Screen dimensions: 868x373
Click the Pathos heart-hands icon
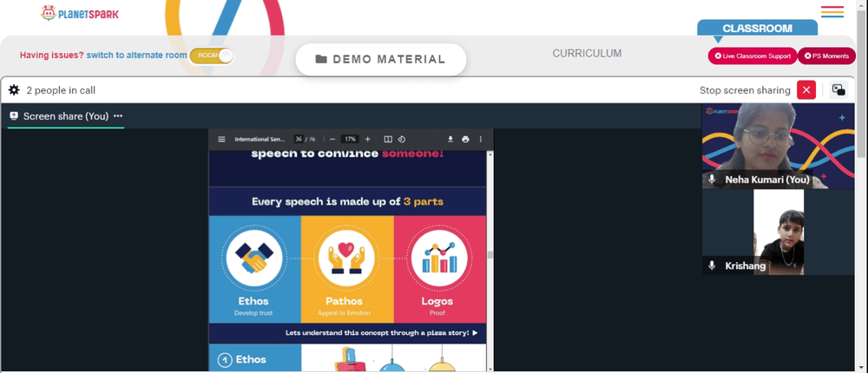tap(346, 258)
